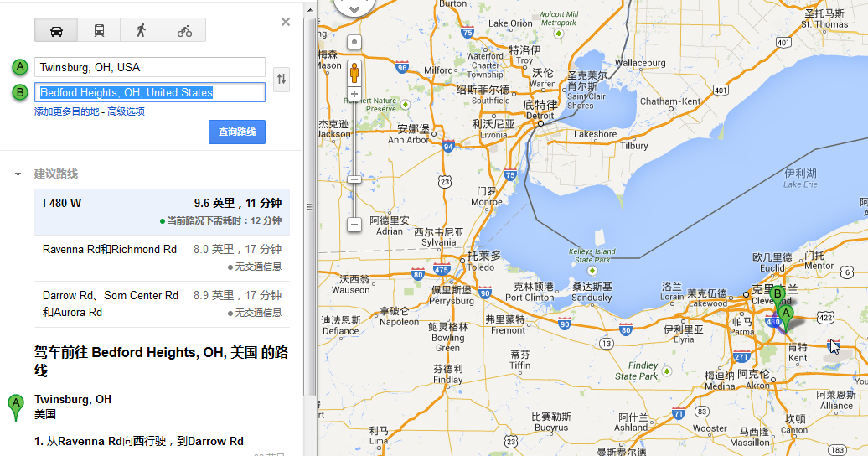
Task: Select public transit bus icon
Action: 99,30
